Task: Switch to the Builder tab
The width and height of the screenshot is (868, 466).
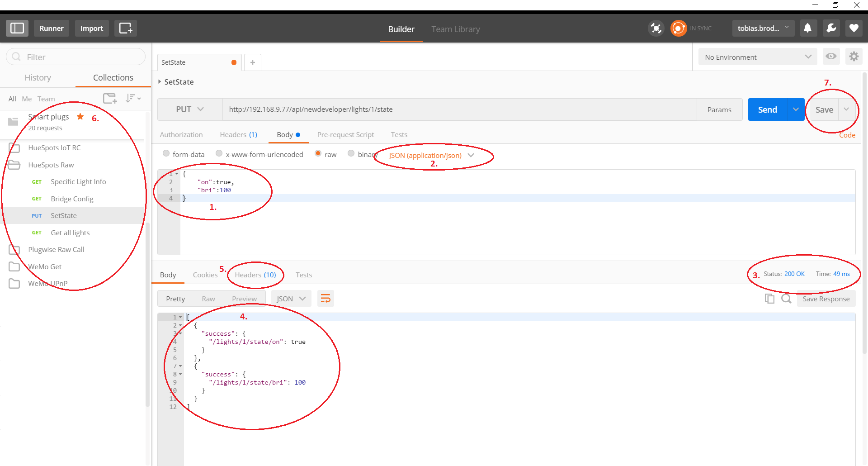Action: 401,29
